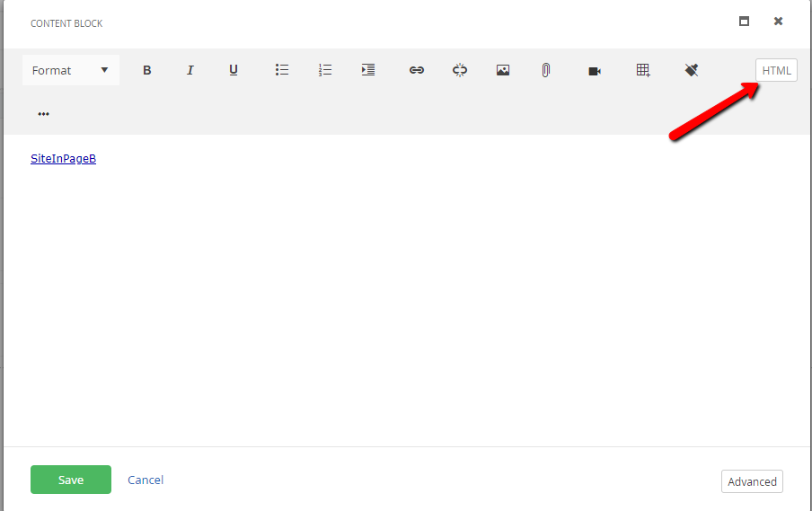This screenshot has width=812, height=511.
Task: Cancel editing the content block
Action: (x=146, y=480)
